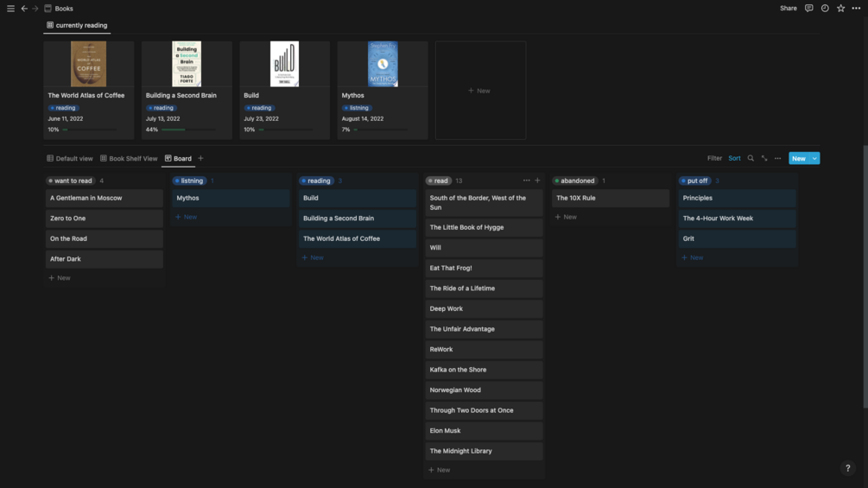Open Building a Second Brain cover thumbnail
The image size is (868, 488).
click(187, 64)
